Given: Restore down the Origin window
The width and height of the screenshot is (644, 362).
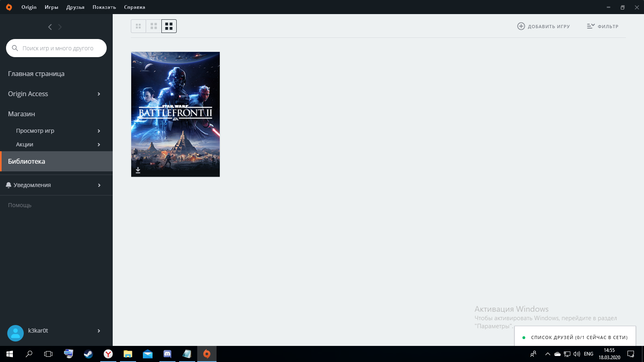Looking at the screenshot, I should coord(623,7).
